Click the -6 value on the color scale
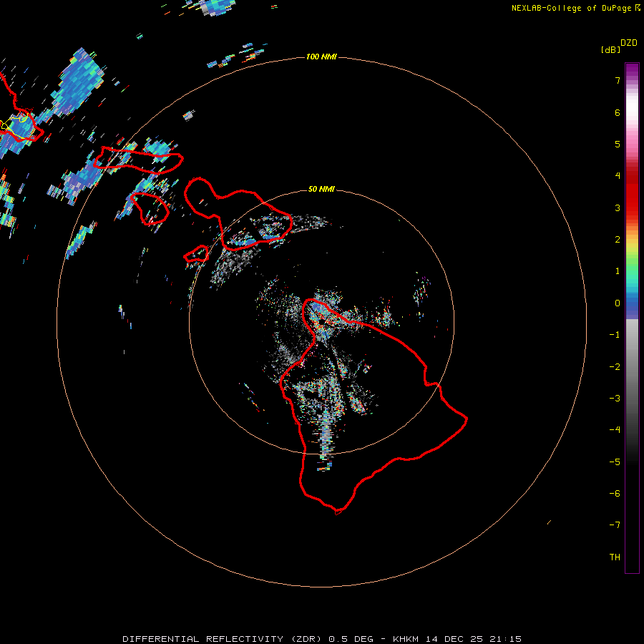Image resolution: width=644 pixels, height=644 pixels. (615, 494)
